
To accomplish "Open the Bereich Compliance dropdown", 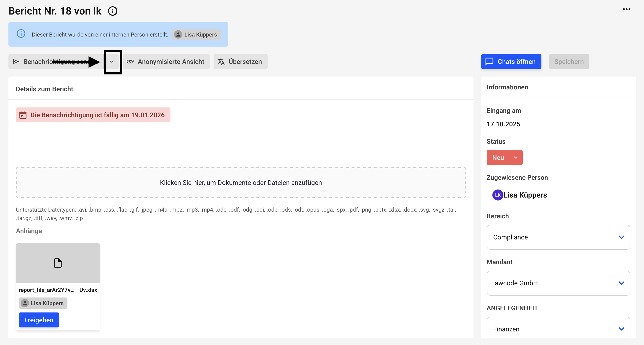I will (x=558, y=237).
